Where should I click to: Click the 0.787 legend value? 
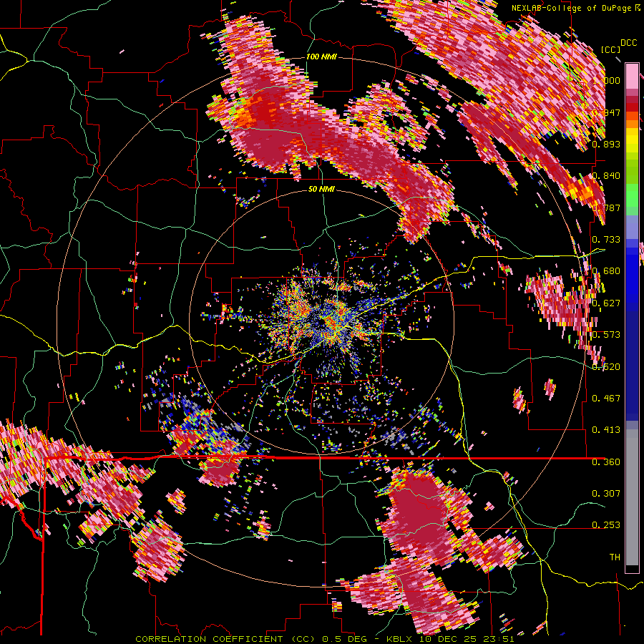point(606,208)
